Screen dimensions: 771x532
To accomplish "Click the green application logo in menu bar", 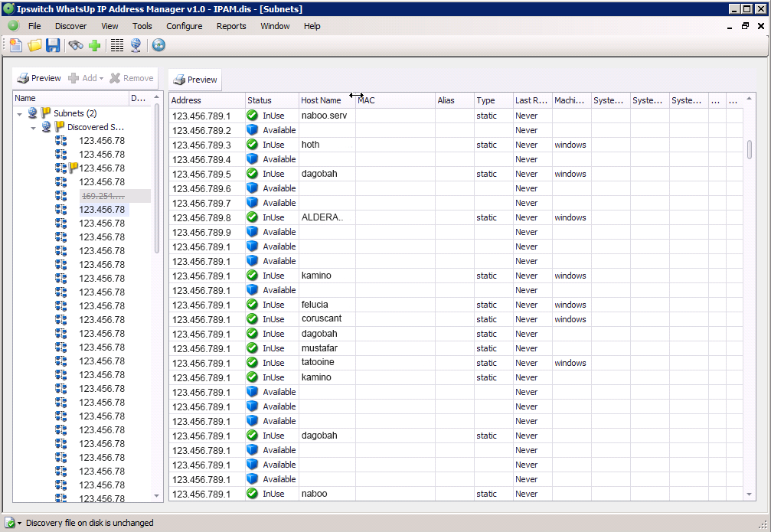I will 13,26.
